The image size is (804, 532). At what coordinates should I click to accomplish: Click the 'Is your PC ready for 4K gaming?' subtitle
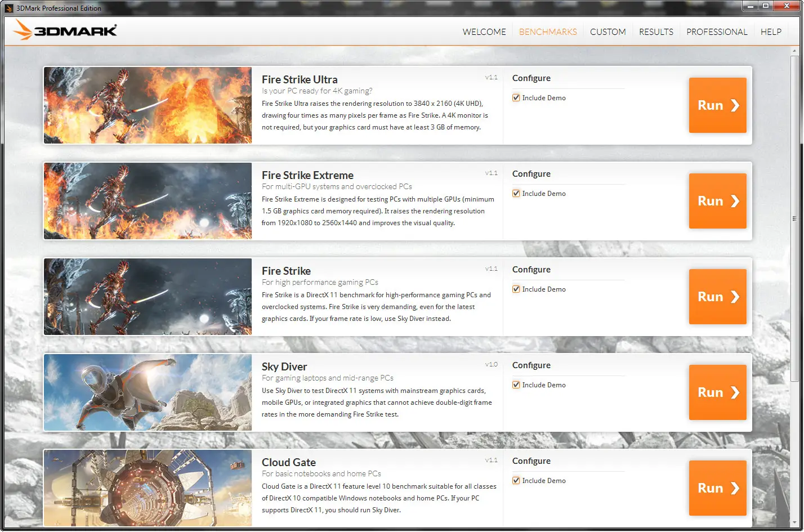click(317, 91)
